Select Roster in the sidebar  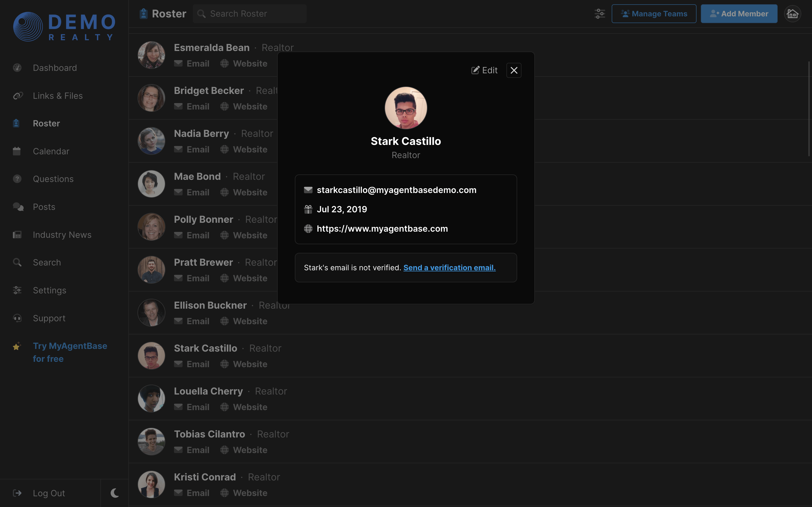point(46,123)
